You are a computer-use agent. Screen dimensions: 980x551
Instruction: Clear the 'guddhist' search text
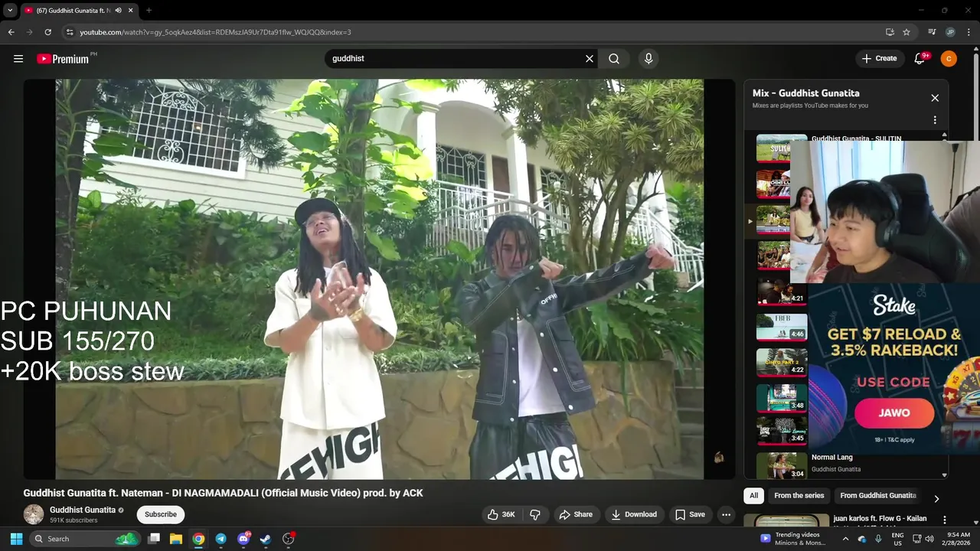click(x=590, y=58)
